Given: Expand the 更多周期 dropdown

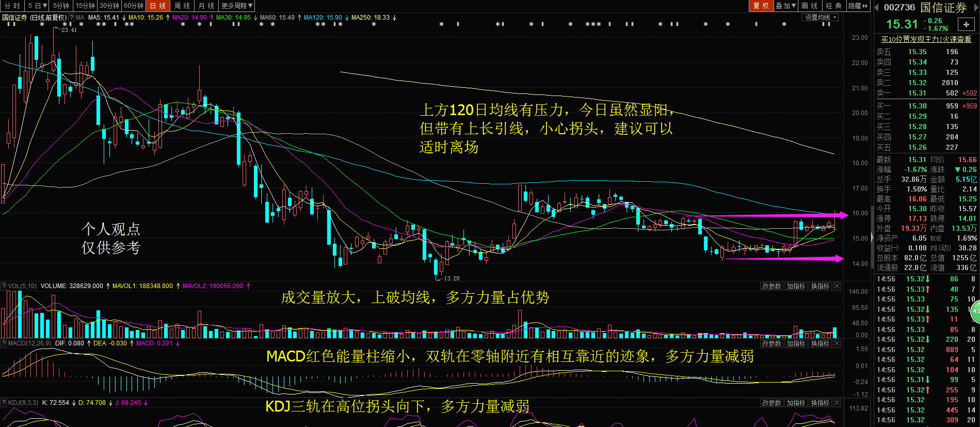Looking at the screenshot, I should [x=237, y=6].
